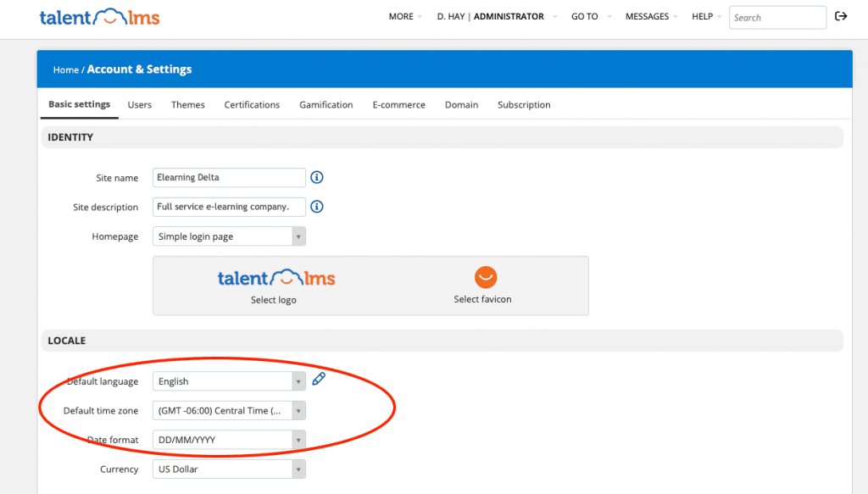The width and height of the screenshot is (868, 494).
Task: Click the info icon next to Site name
Action: [316, 177]
